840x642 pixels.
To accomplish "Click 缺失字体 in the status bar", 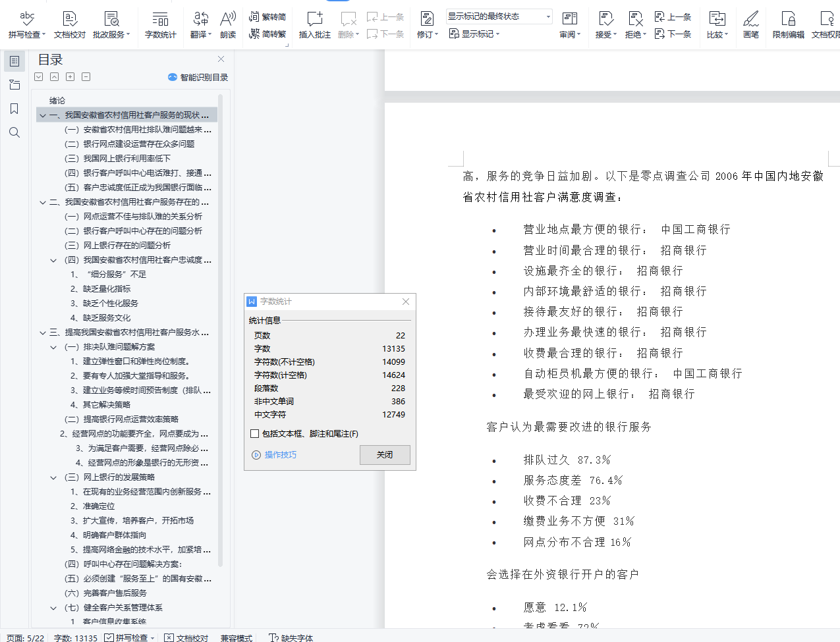I will click(x=291, y=637).
